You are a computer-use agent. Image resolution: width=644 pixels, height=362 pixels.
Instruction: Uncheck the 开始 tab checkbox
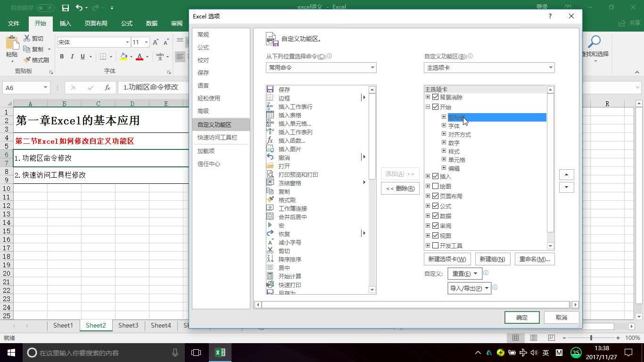point(435,107)
